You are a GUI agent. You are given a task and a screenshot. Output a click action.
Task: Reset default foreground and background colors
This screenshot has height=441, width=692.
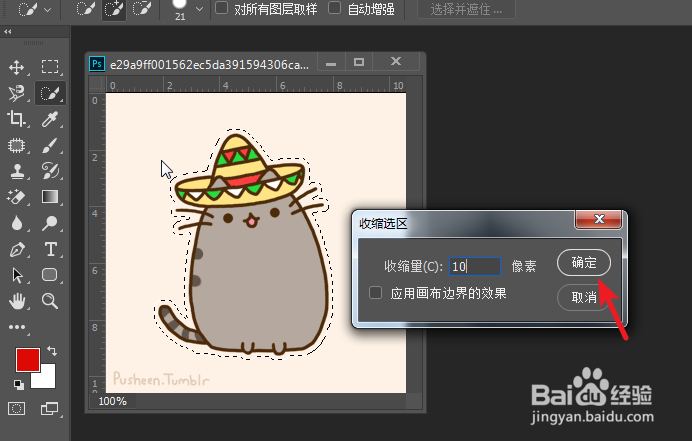(x=19, y=384)
